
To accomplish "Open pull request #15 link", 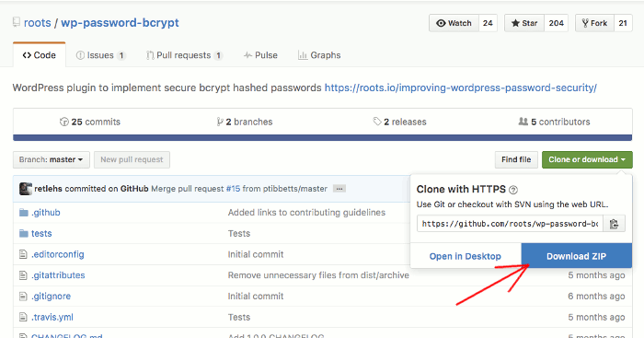I will point(233,189).
